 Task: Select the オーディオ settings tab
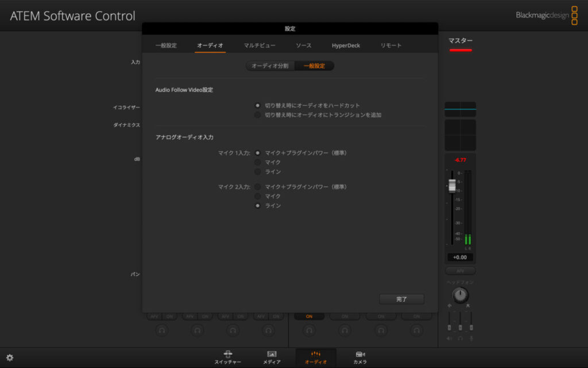pos(210,45)
